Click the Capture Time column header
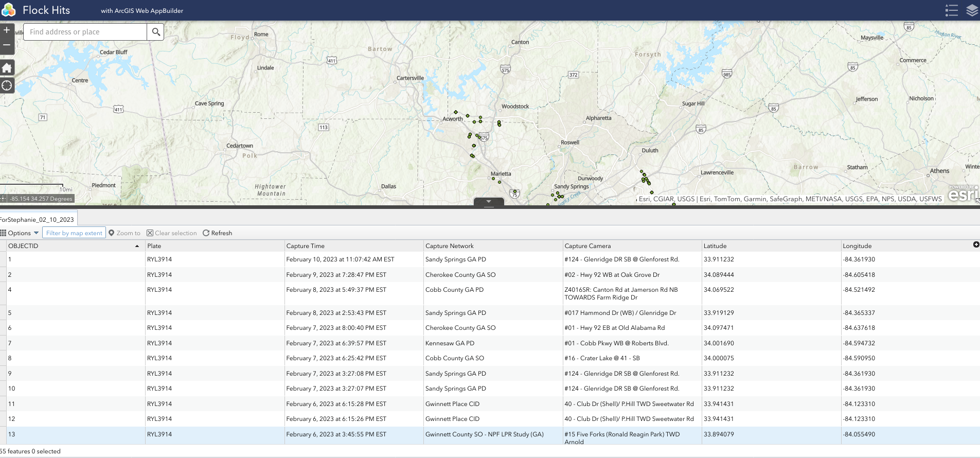This screenshot has height=458, width=980. point(306,246)
